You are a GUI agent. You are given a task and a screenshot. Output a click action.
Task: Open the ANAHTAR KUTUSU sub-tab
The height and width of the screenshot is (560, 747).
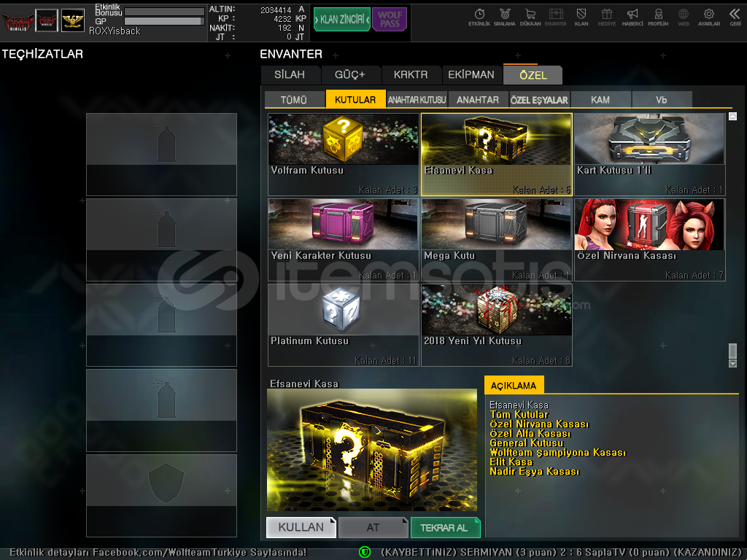pos(417,99)
